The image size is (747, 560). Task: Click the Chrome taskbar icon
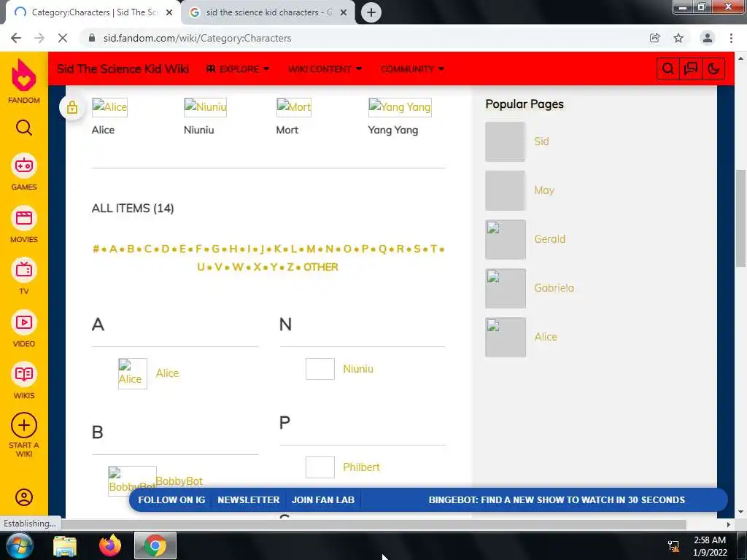pos(155,545)
